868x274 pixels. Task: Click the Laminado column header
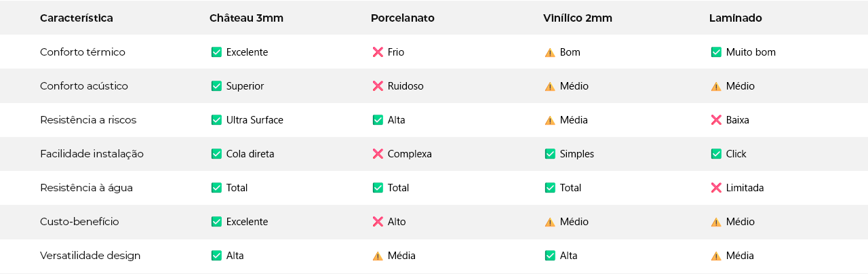coord(735,18)
